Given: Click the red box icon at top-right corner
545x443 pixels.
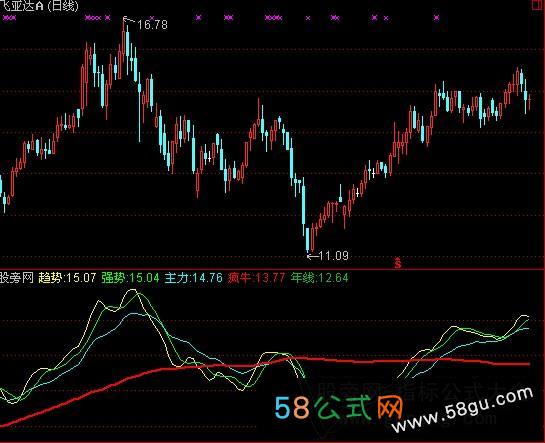Looking at the screenshot, I should click(x=538, y=5).
